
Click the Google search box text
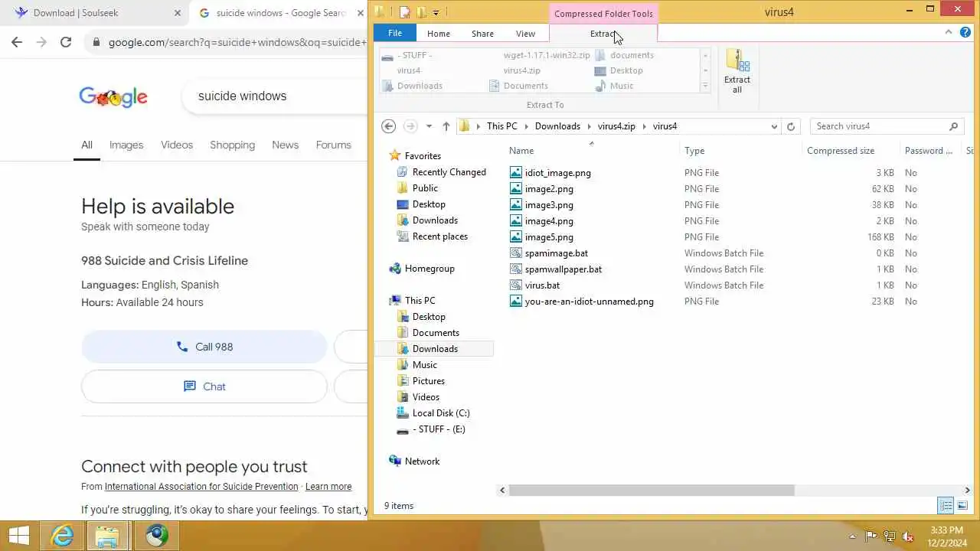click(x=242, y=96)
